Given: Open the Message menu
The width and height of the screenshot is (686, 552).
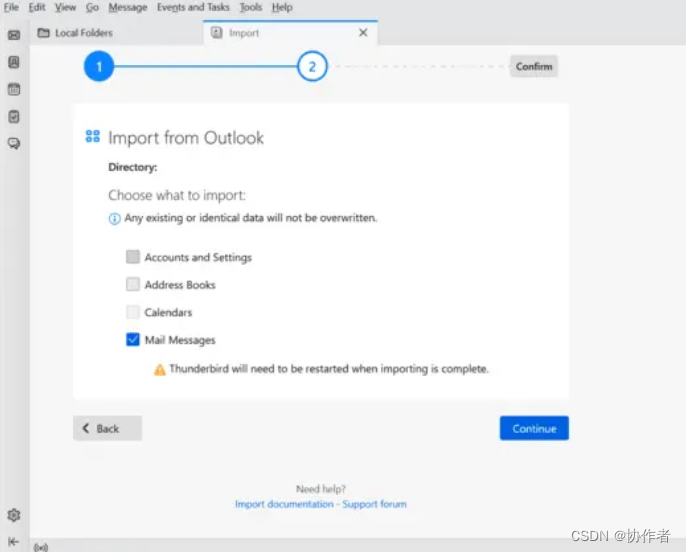Looking at the screenshot, I should click(128, 7).
